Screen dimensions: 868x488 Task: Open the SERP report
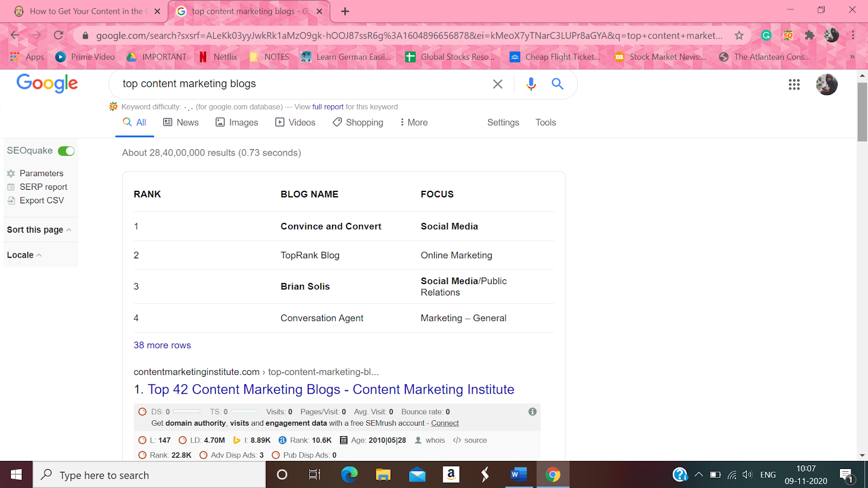(x=37, y=187)
